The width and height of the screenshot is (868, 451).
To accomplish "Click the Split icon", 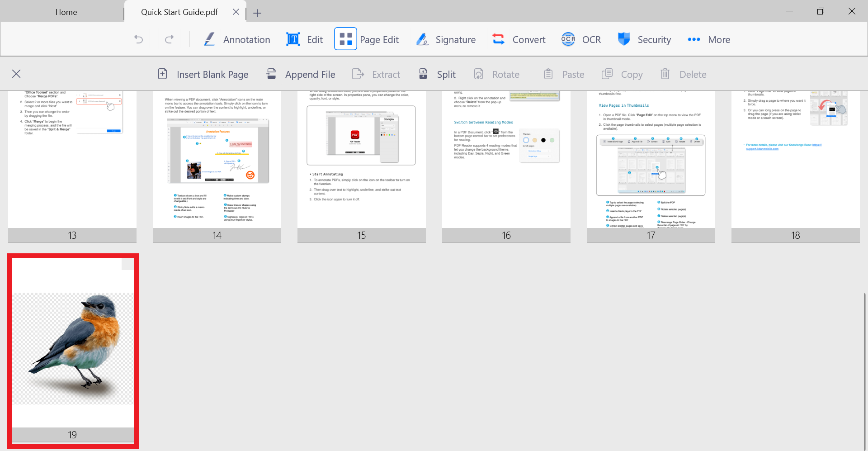I will click(423, 74).
